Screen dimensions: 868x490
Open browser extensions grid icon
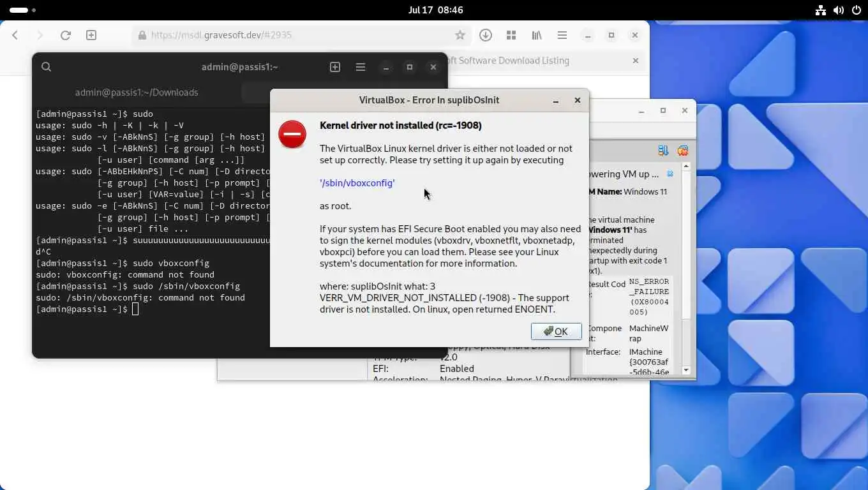(511, 35)
